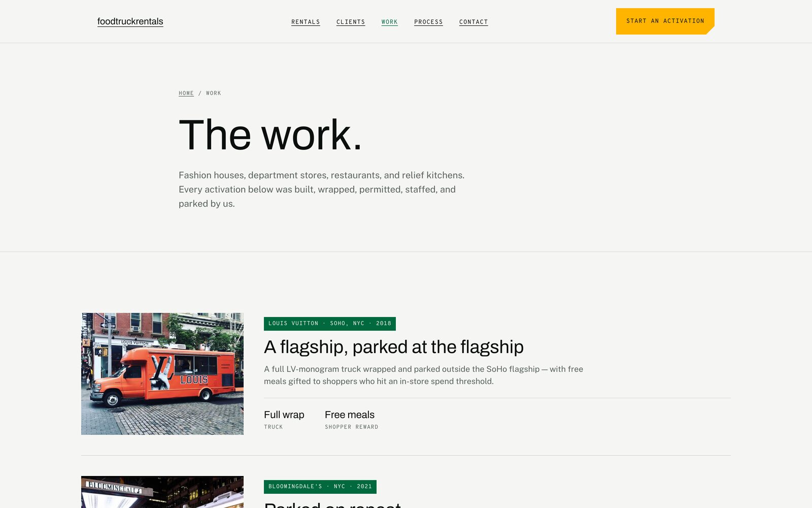The height and width of the screenshot is (508, 812).
Task: Open the Process nav item
Action: coord(428,22)
